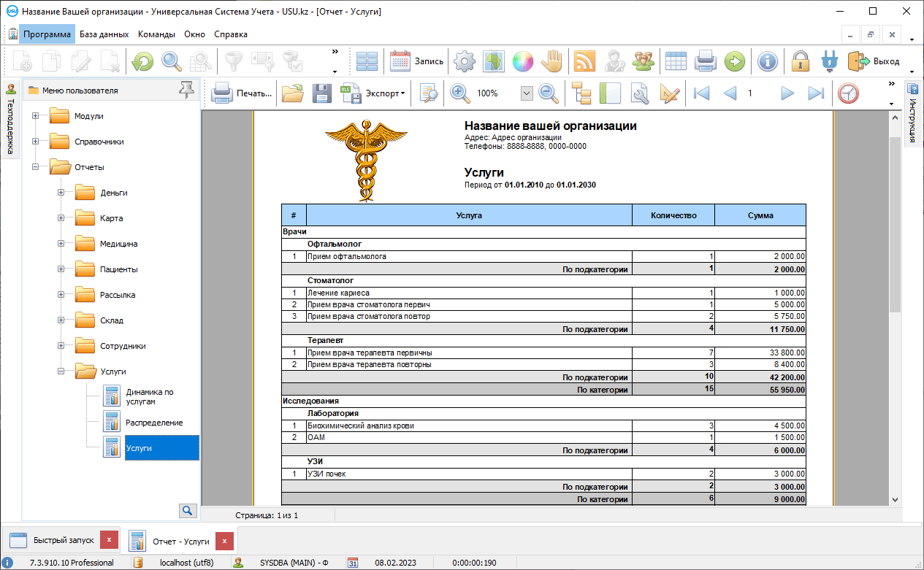Screen dimensions: 924x570
Task: Go to the last report page
Action: (x=816, y=93)
